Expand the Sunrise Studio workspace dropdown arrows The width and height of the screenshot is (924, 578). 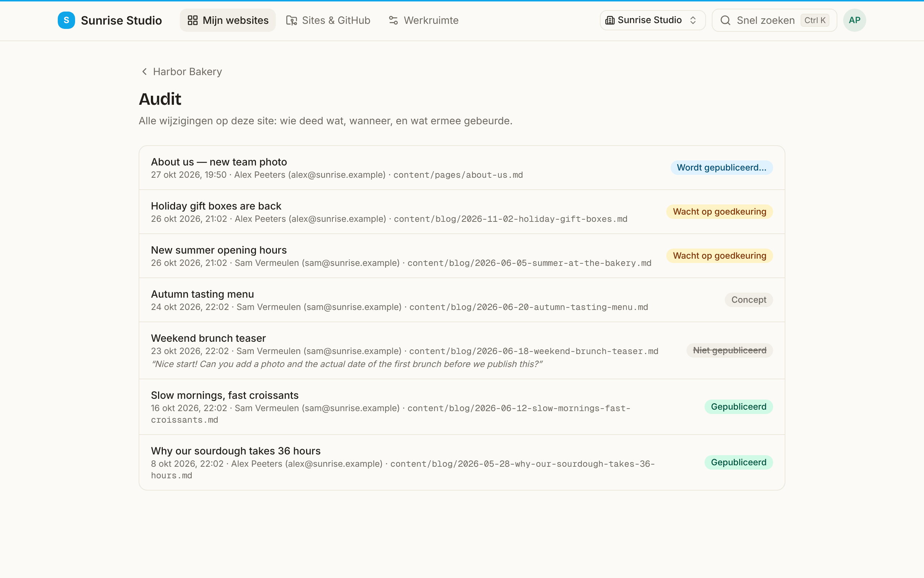(693, 20)
